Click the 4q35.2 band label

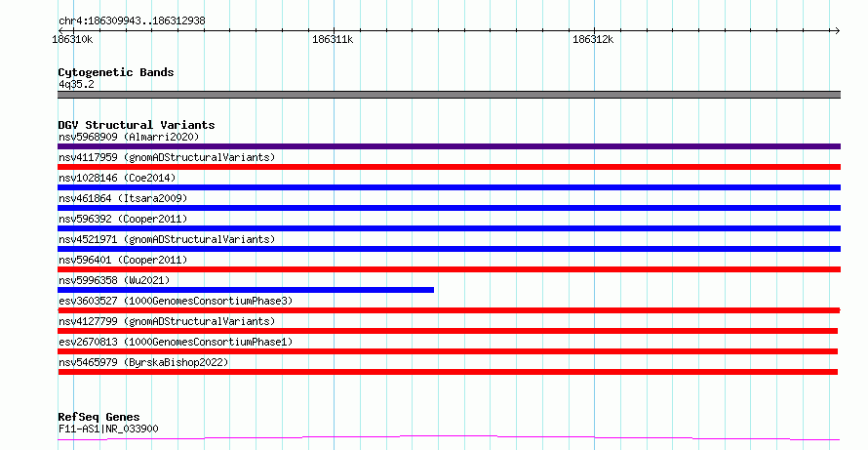(x=76, y=84)
